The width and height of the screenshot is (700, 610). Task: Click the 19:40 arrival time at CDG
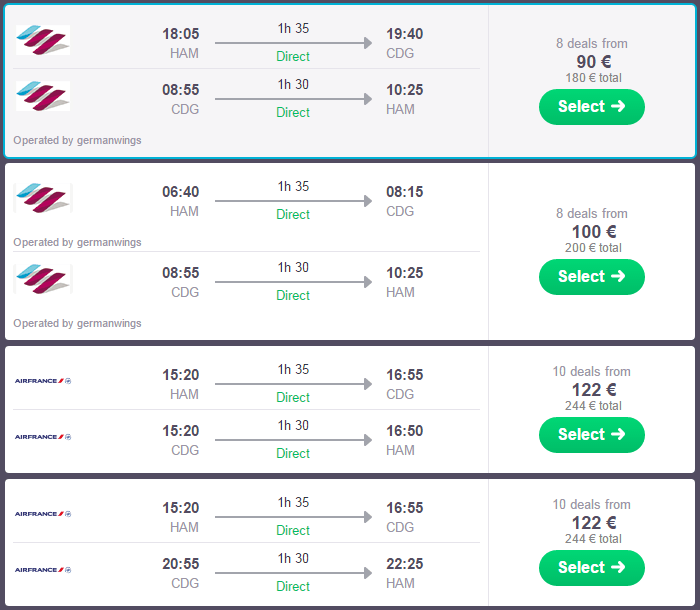[x=405, y=34]
